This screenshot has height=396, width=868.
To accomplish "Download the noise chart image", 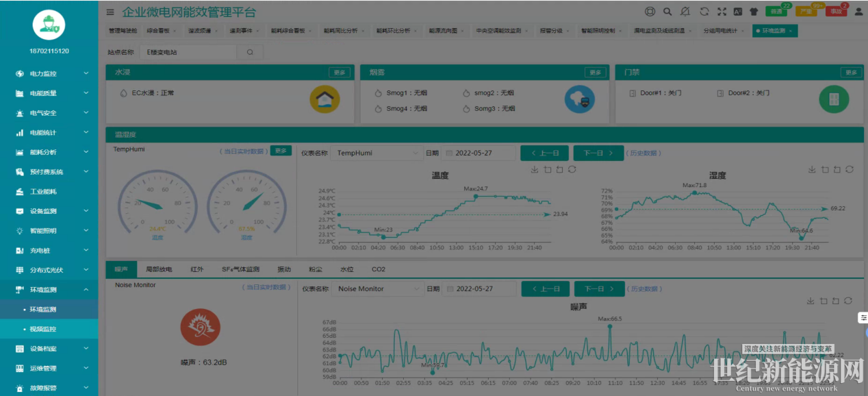I will (812, 301).
